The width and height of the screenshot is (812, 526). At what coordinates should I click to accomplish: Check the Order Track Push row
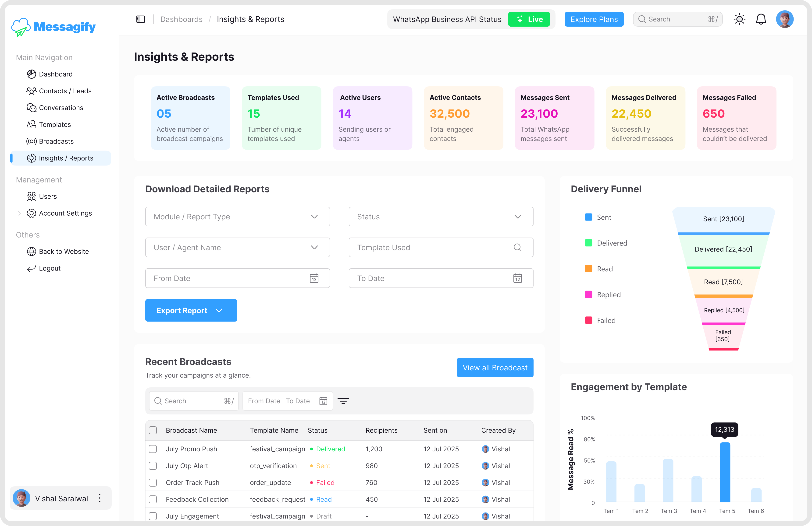153,483
